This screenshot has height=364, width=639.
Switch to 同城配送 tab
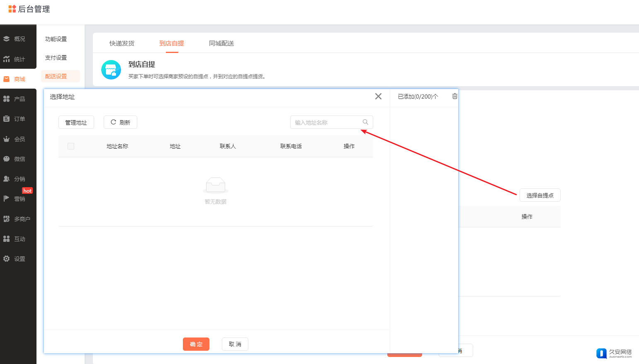tap(221, 43)
